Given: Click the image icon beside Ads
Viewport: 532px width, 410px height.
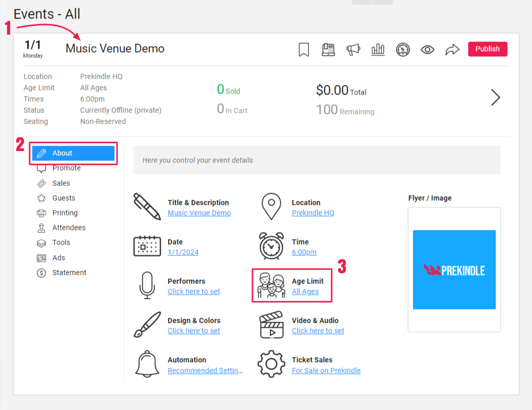Looking at the screenshot, I should click(41, 258).
